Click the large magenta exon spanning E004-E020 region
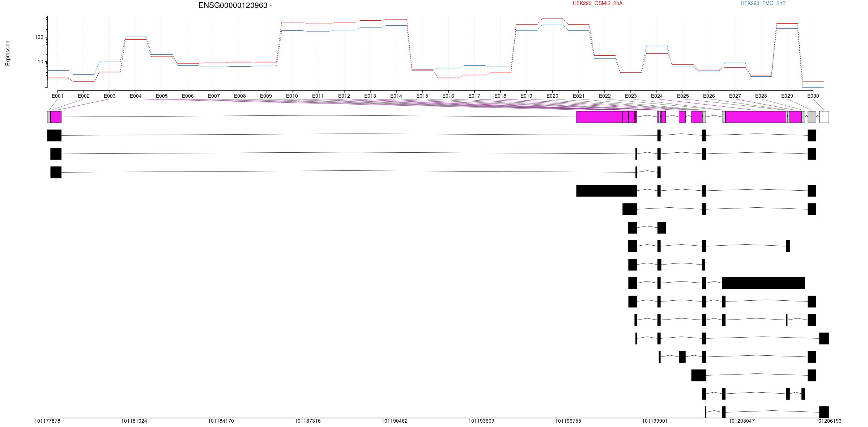868x427 pixels. (599, 117)
